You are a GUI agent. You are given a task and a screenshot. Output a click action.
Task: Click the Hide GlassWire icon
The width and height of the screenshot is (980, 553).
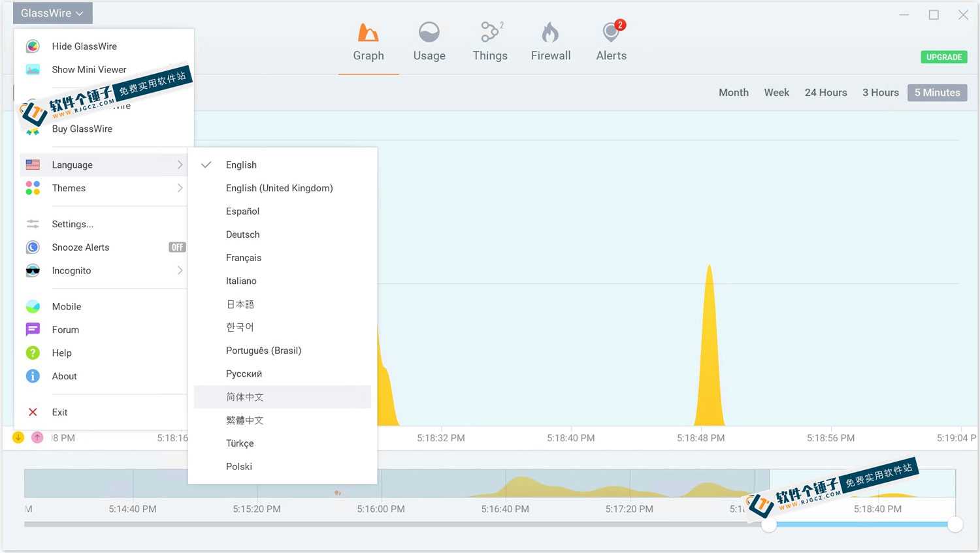click(x=33, y=46)
